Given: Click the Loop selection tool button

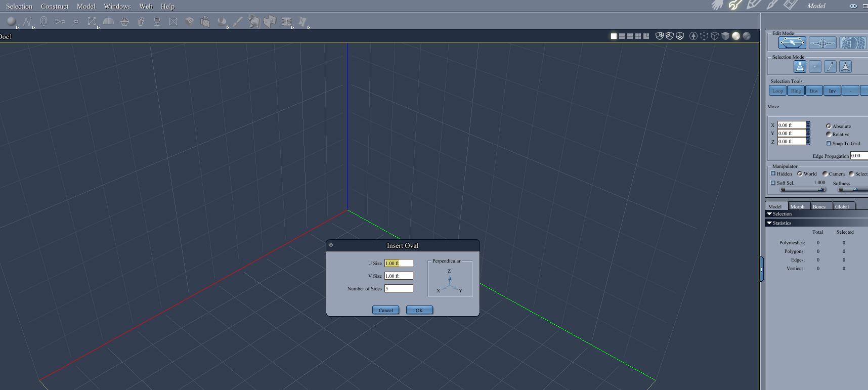Looking at the screenshot, I should 777,91.
